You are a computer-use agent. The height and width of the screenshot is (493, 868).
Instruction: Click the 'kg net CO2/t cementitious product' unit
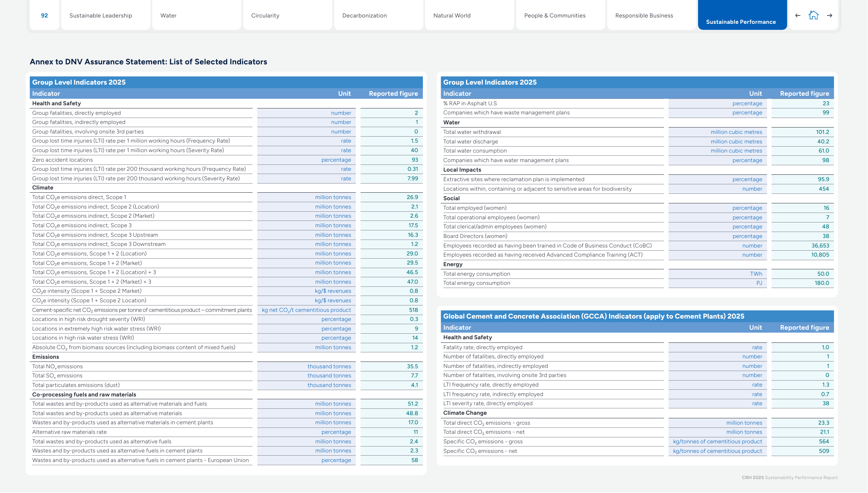coord(306,310)
